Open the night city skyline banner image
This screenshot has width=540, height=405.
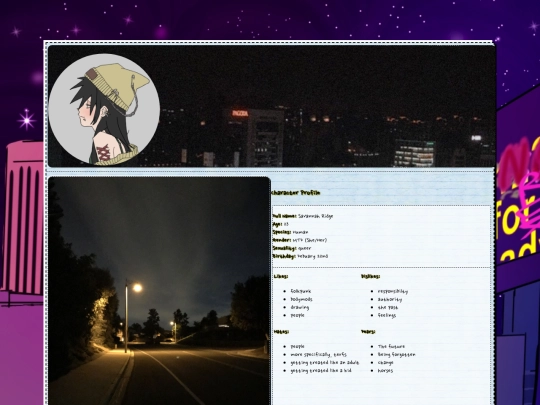tap(272, 106)
